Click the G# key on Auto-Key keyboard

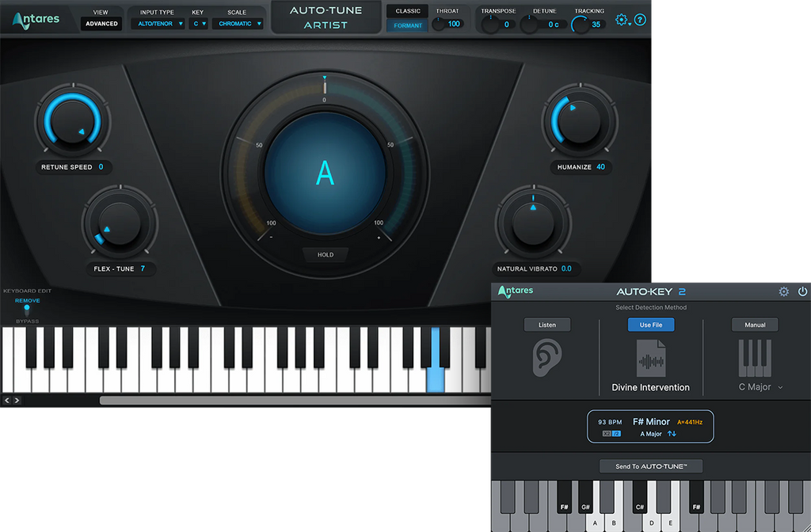click(585, 496)
